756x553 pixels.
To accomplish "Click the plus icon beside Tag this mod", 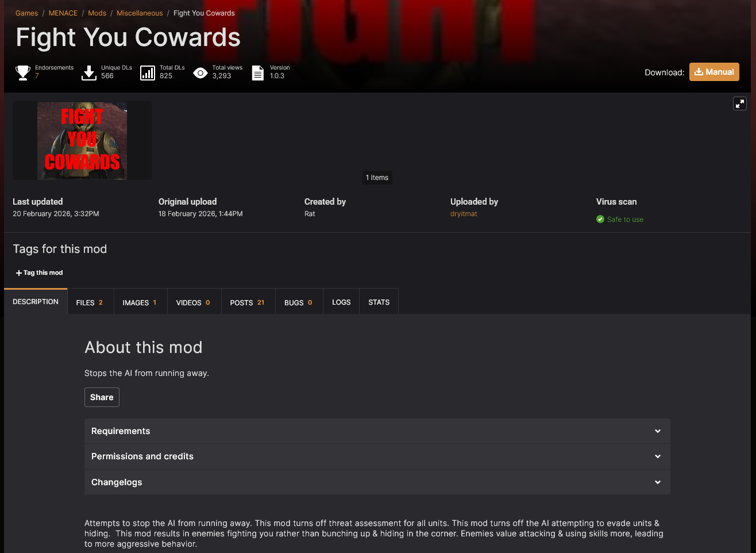I will tap(19, 273).
